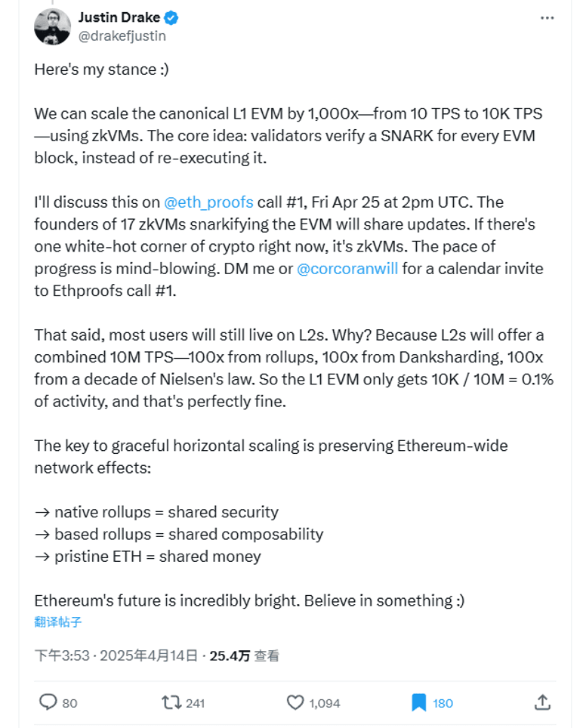Click the blue verified badge
Image resolution: width=583 pixels, height=728 pixels.
coord(171,17)
